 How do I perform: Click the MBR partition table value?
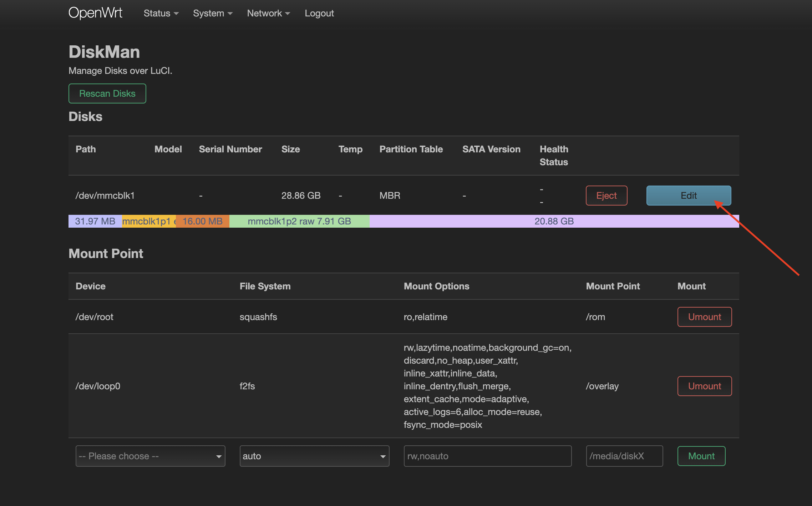coord(390,196)
